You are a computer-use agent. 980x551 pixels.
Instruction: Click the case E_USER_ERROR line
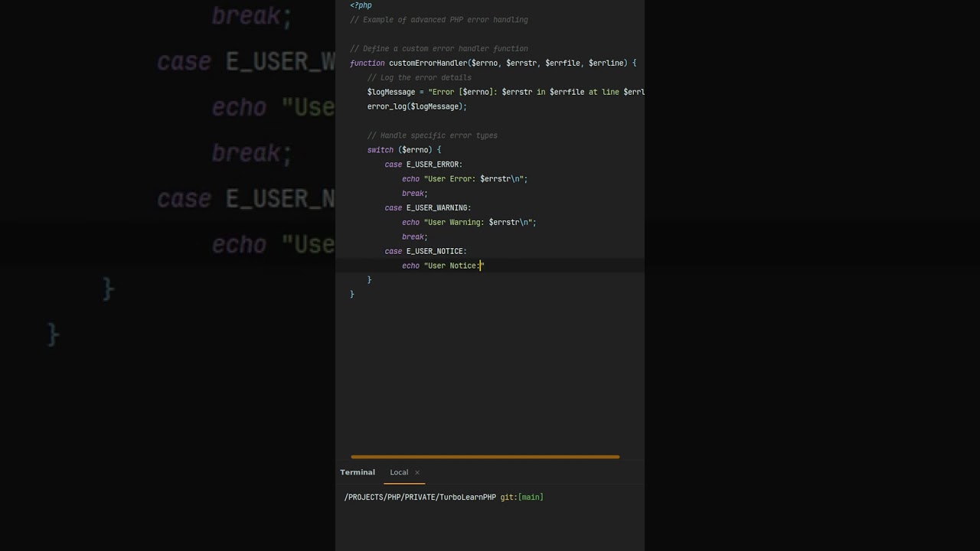pyautogui.click(x=423, y=165)
